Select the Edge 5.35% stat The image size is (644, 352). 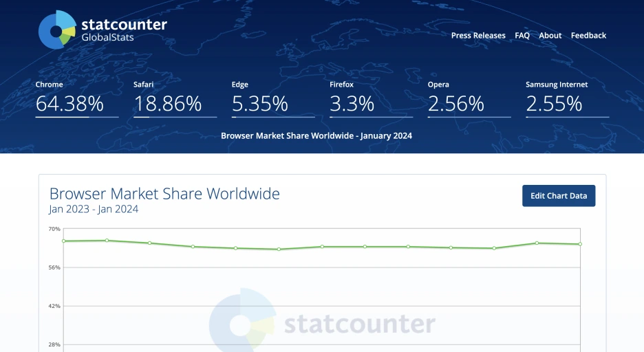point(273,98)
